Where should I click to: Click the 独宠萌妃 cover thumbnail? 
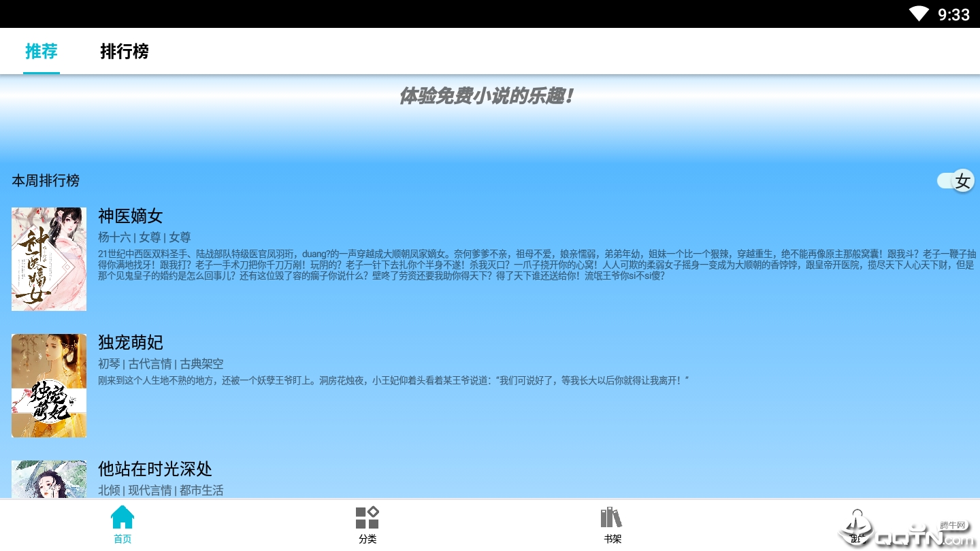coord(48,385)
